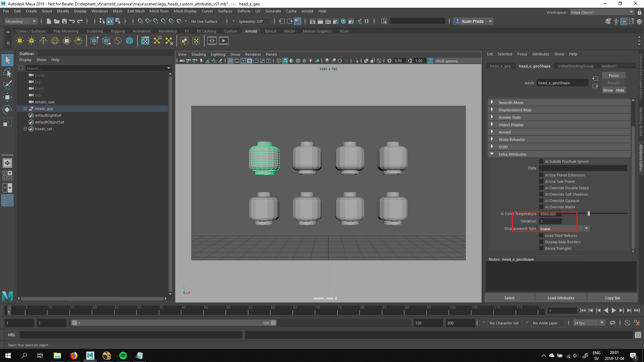Open File Explorer from the taskbar
Image resolution: width=644 pixels, height=362 pixels.
point(57,356)
